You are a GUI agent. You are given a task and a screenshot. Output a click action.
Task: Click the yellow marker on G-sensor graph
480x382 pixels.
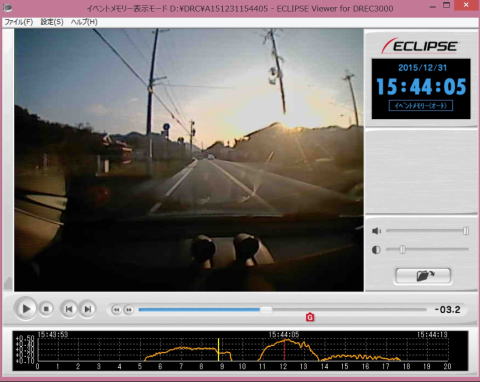218,350
